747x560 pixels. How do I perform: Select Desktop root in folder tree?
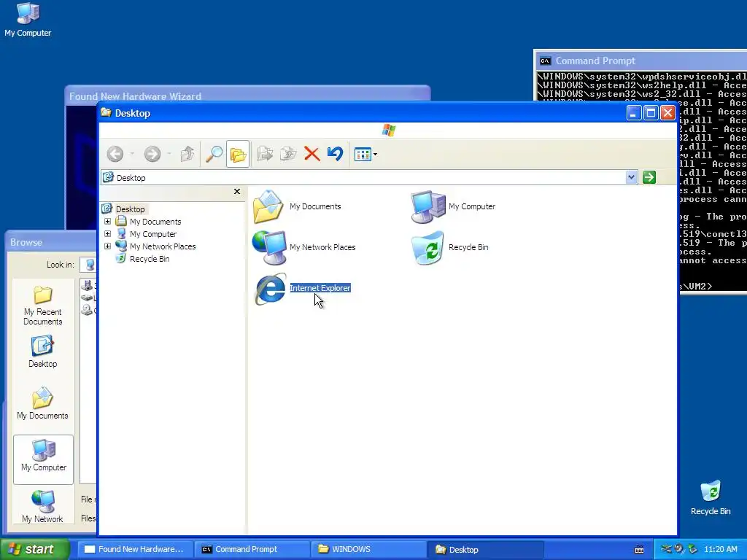coord(130,209)
